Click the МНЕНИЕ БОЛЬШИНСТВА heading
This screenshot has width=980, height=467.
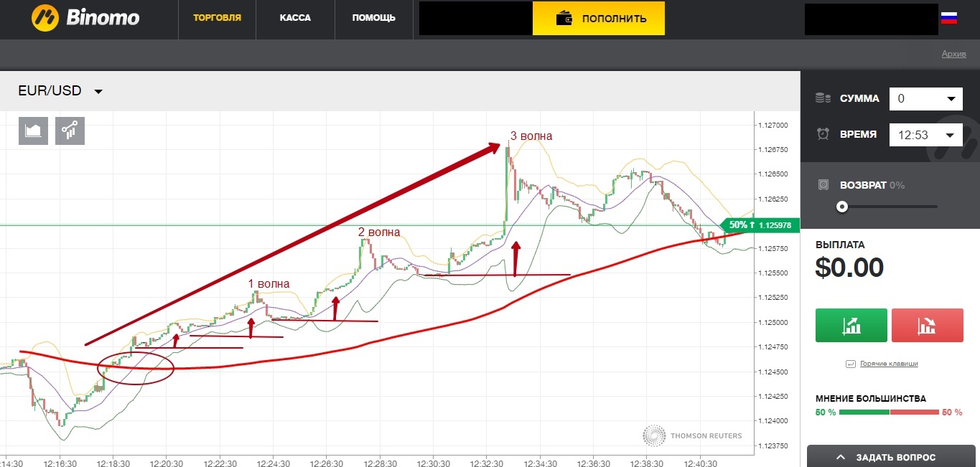click(x=871, y=398)
